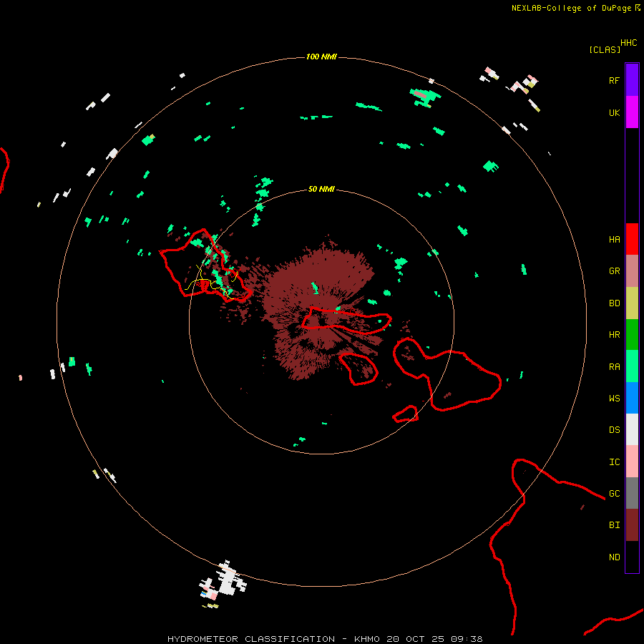This screenshot has width=644, height=644.
Task: Click the GC legend label
Action: coord(614,494)
